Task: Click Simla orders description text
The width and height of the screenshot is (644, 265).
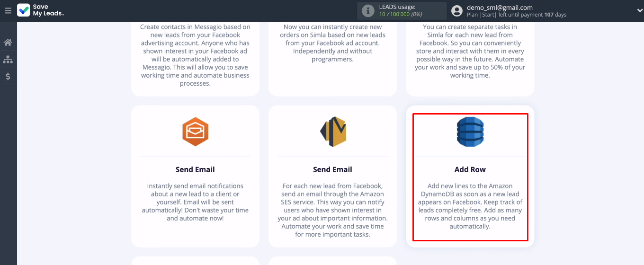Action: click(x=333, y=43)
